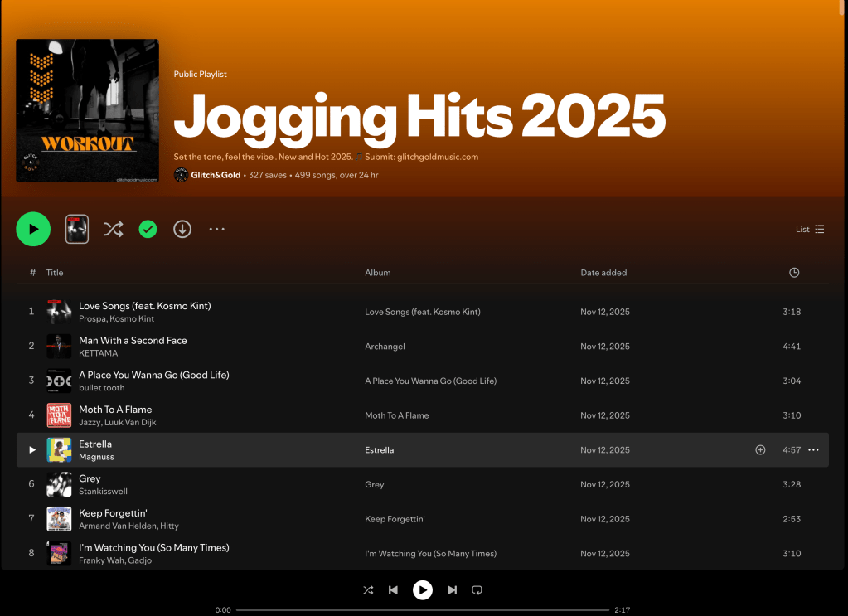Open the large WORKOUT playlist cover

pyautogui.click(x=87, y=110)
